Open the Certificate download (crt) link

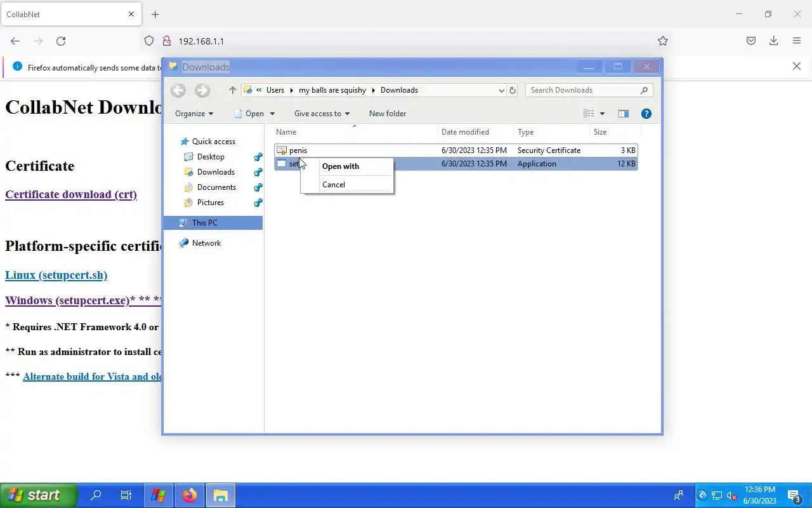pyautogui.click(x=71, y=194)
